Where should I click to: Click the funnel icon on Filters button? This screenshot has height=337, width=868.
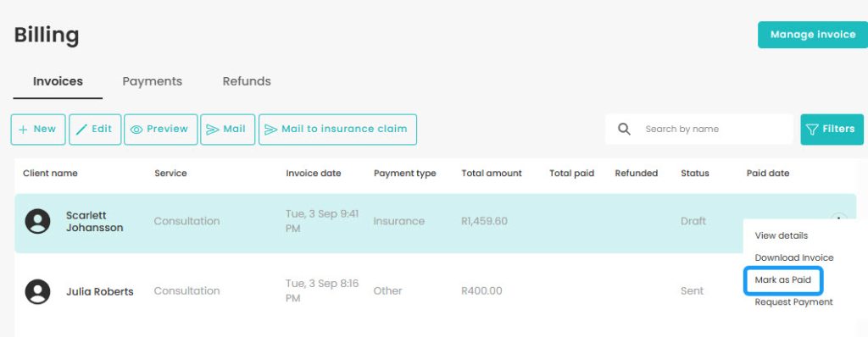tap(812, 130)
